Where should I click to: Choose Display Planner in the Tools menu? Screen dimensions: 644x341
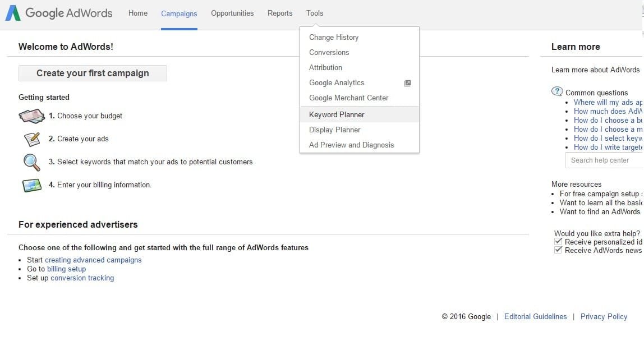pos(360,130)
